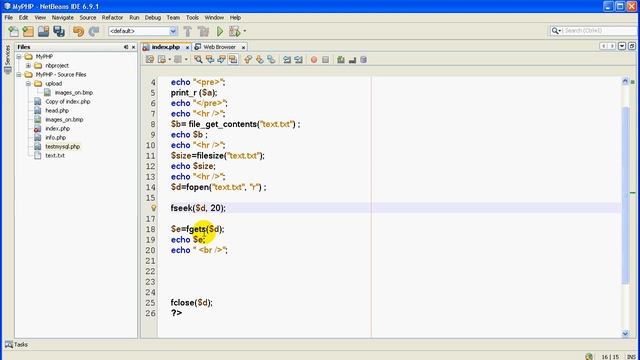Select info.php in Files tree

56,138
